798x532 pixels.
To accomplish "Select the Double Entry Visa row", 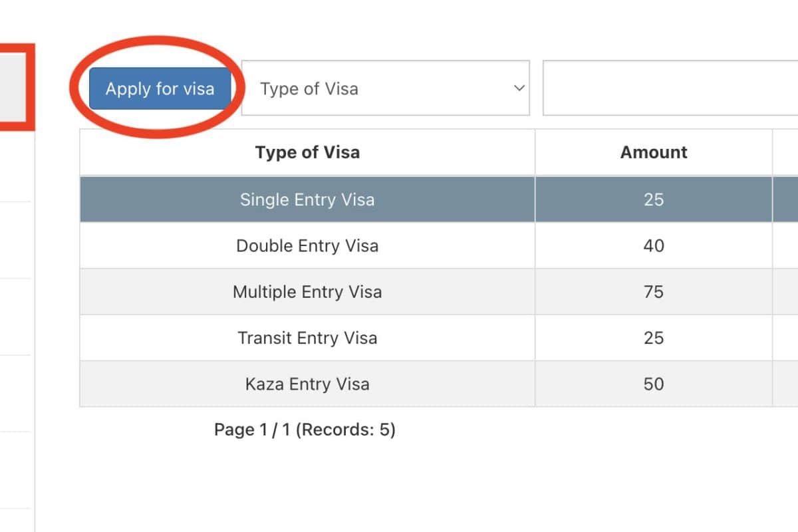I will coord(307,245).
